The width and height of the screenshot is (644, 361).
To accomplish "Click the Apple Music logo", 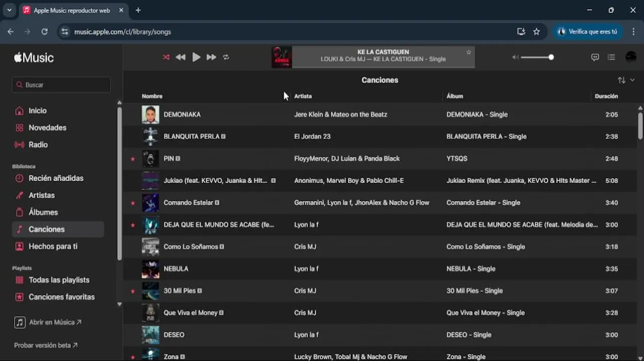I will click(34, 58).
